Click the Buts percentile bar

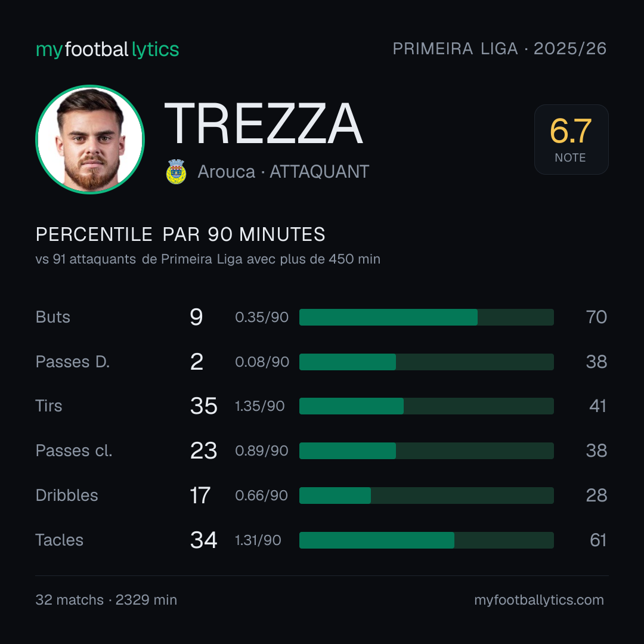[x=426, y=317]
